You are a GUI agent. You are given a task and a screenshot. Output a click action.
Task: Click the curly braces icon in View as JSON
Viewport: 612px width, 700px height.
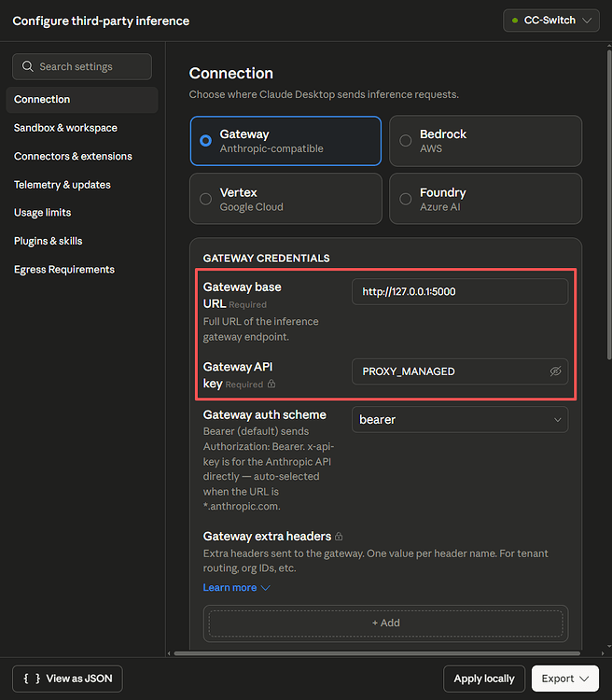(32, 679)
